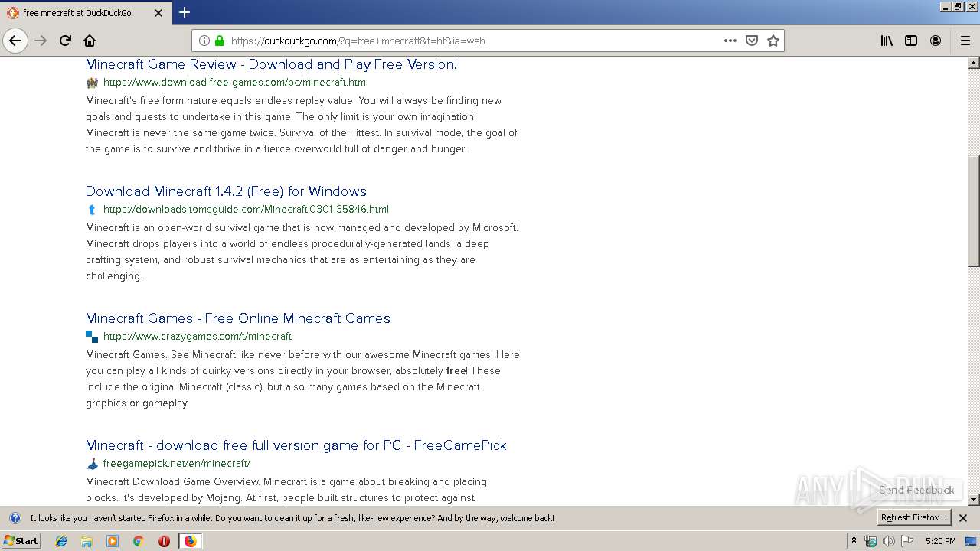Launch Opera from the taskbar
The width and height of the screenshot is (980, 551).
click(164, 541)
